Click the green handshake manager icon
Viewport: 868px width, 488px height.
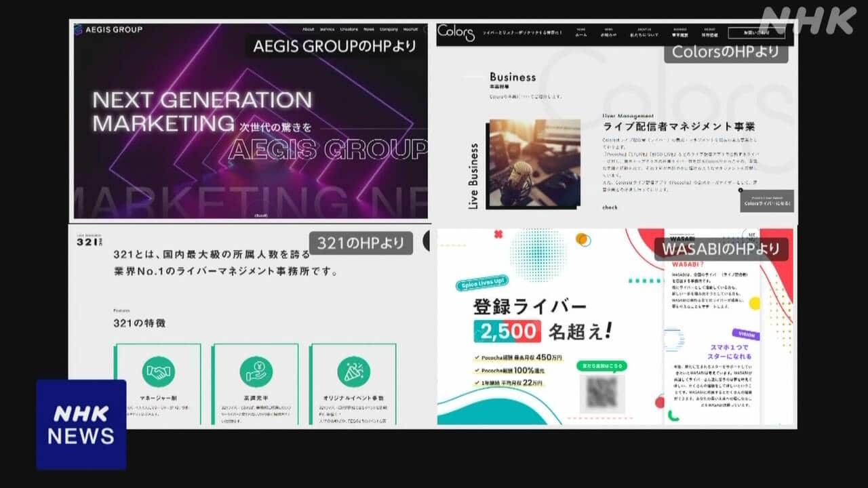[158, 372]
